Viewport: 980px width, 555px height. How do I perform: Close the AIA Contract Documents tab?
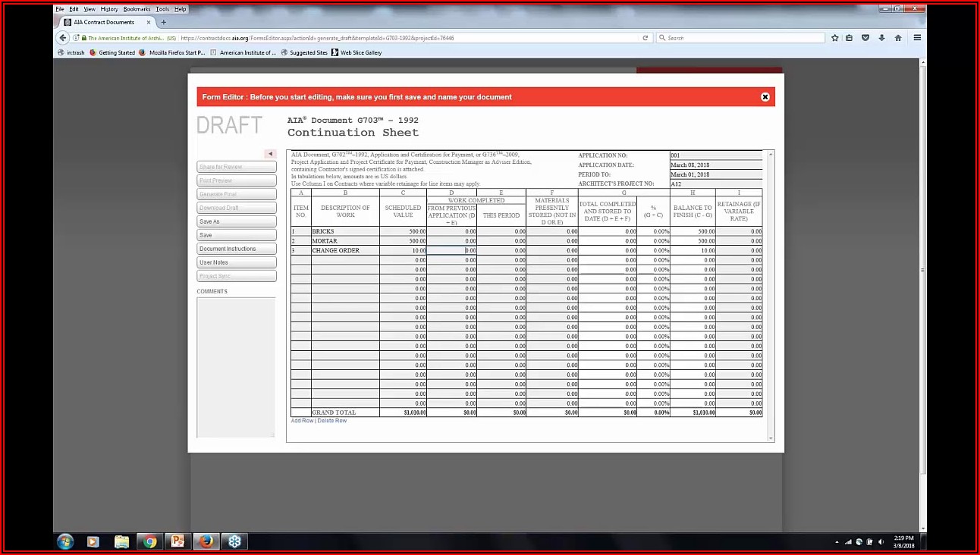149,22
